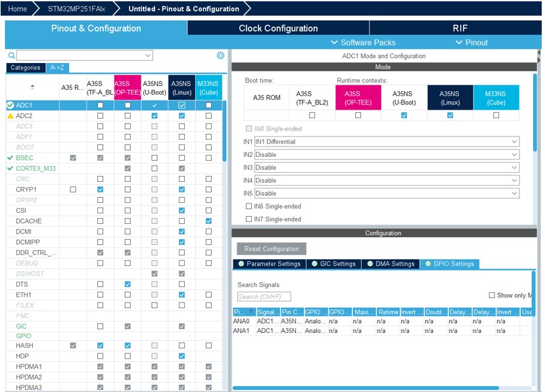Click CORTEX_M33 green checkmark icon
The image size is (545, 392).
coord(10,168)
